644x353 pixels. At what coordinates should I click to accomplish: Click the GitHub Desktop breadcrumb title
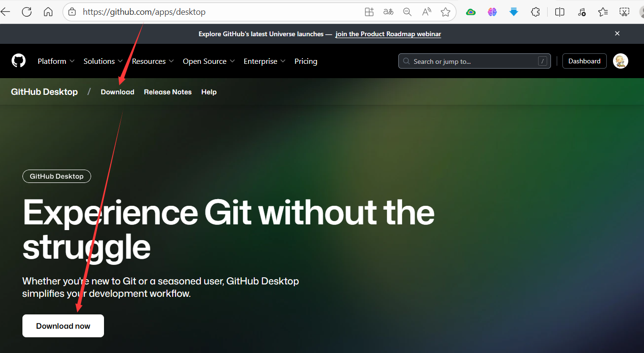click(x=44, y=92)
